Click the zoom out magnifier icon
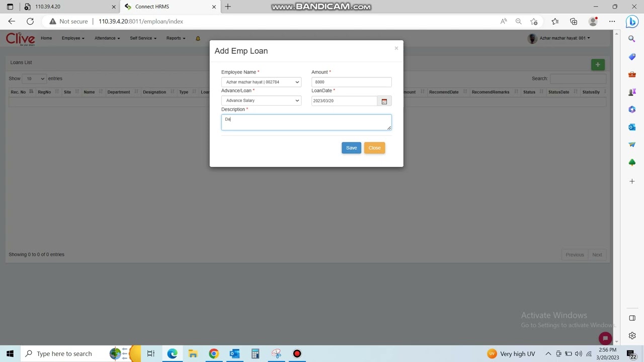This screenshot has height=362, width=644. pyautogui.click(x=519, y=21)
